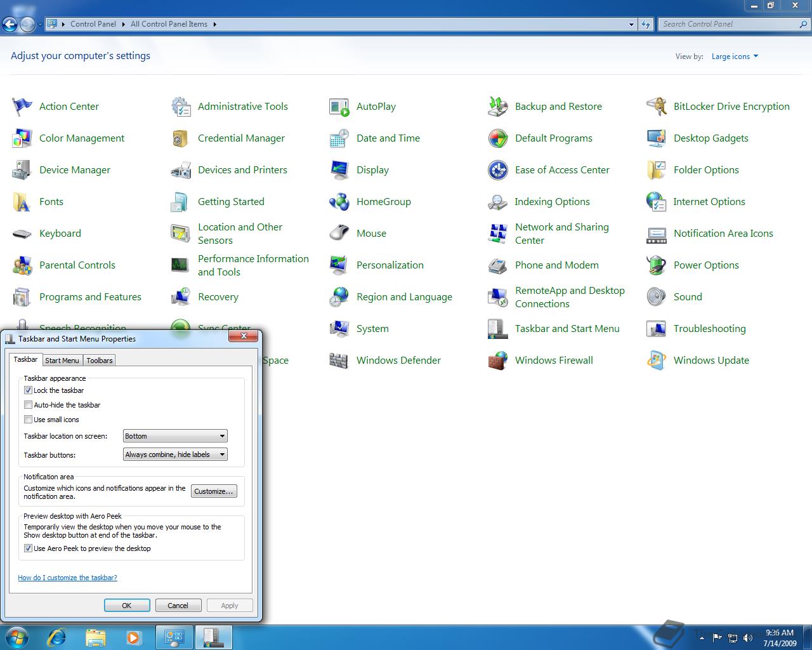This screenshot has width=812, height=650.
Task: Click OK in Taskbar Properties dialog
Action: pos(127,606)
